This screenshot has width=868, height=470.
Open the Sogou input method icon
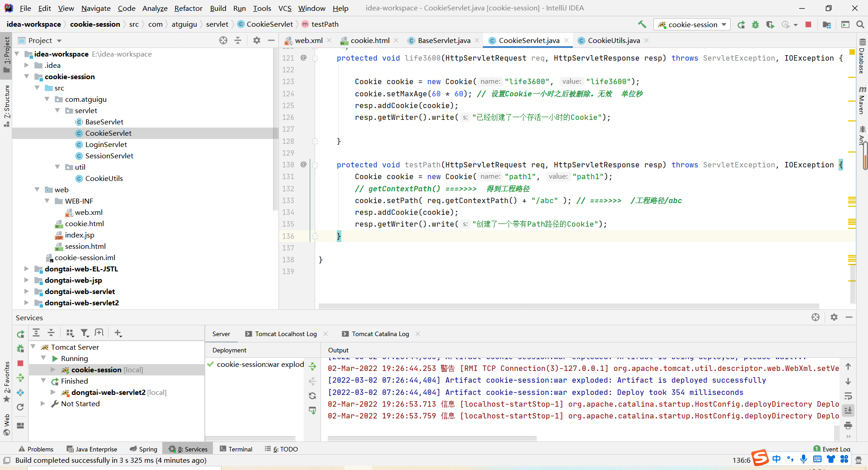click(x=760, y=458)
